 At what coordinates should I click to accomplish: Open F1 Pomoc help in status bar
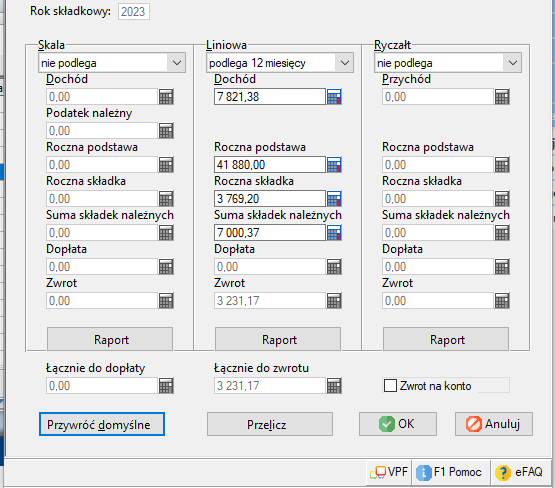450,472
